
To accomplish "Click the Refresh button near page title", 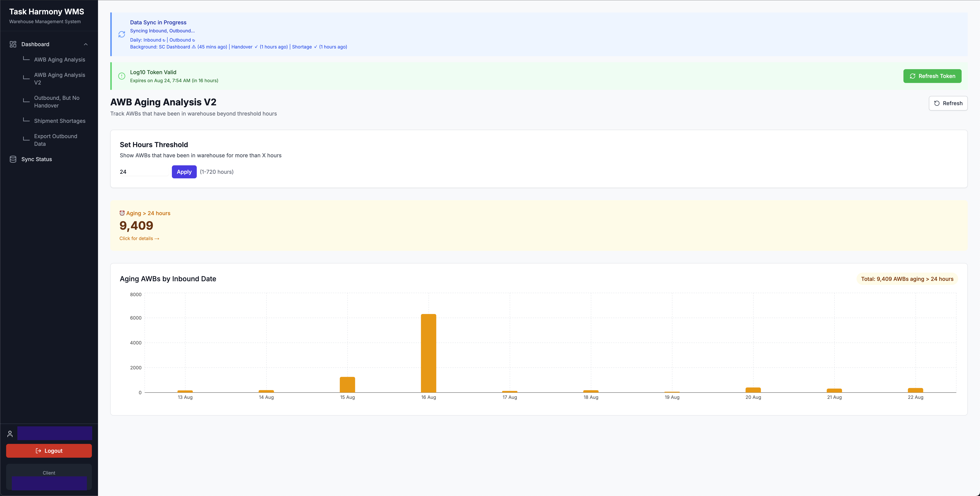I will coord(948,103).
